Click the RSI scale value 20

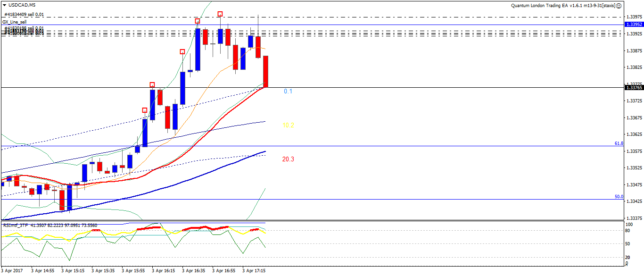[628, 258]
